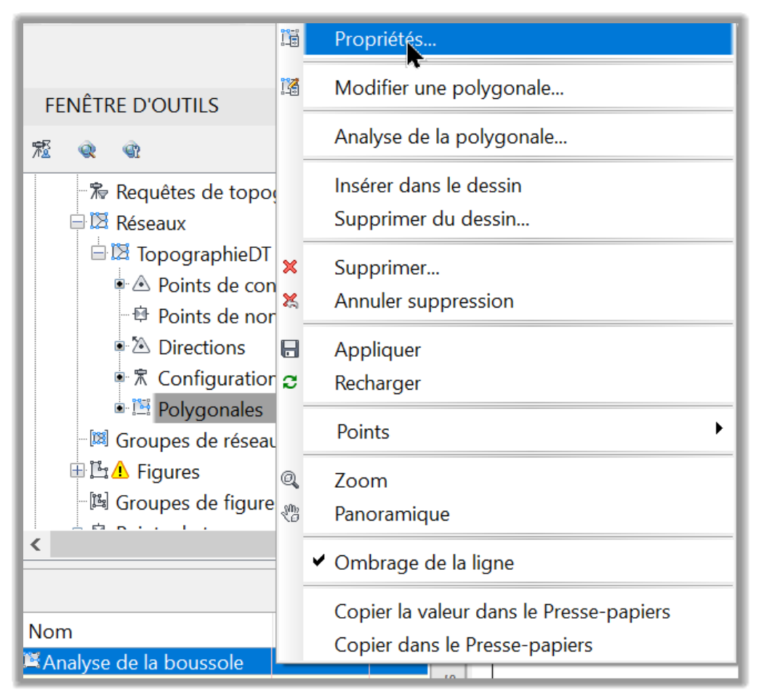This screenshot has width=764, height=700.
Task: Click the red X Supprimer icon
Action: (x=290, y=267)
